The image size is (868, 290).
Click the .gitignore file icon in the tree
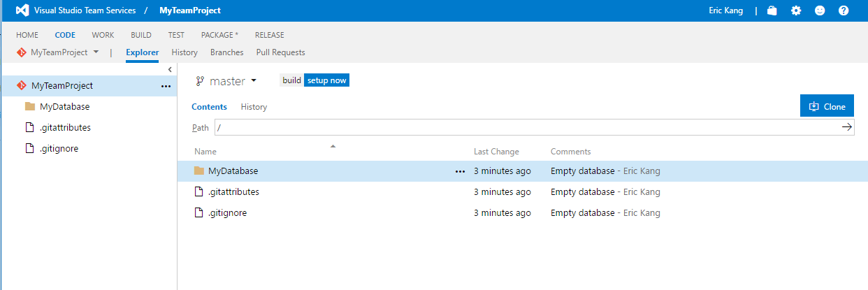coord(30,149)
